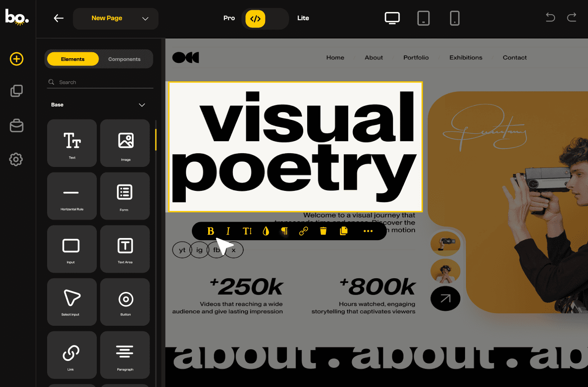
Task: Click the link chain icon in toolbar
Action: (304, 231)
